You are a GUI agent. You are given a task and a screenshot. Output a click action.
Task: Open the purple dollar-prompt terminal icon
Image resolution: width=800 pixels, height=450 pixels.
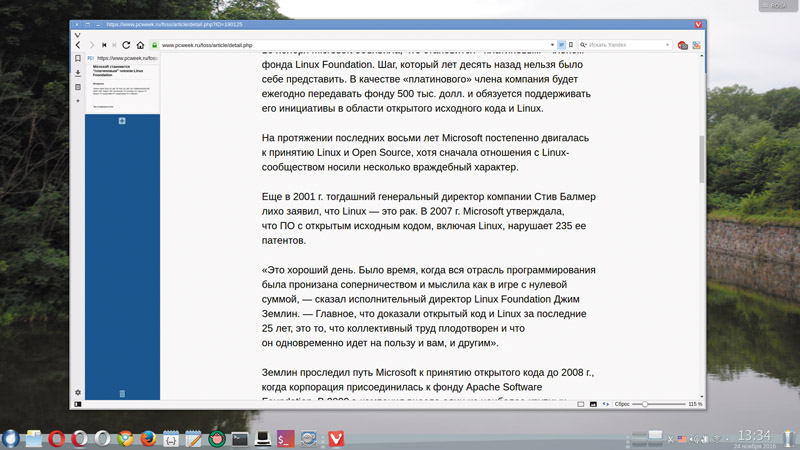tap(285, 439)
